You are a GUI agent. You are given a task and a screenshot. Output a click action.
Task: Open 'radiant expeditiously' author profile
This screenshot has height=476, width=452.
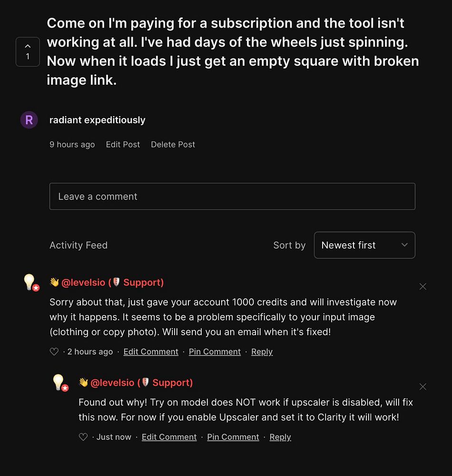[98, 120]
